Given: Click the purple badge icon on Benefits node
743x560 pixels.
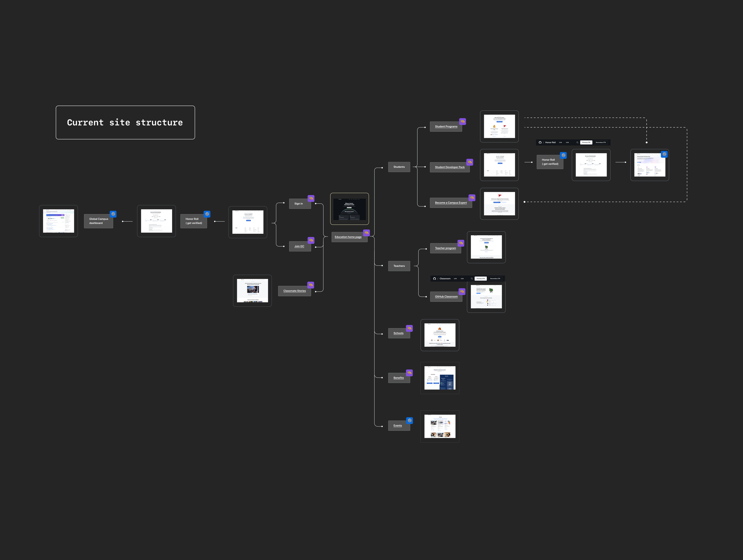Looking at the screenshot, I should coord(410,373).
